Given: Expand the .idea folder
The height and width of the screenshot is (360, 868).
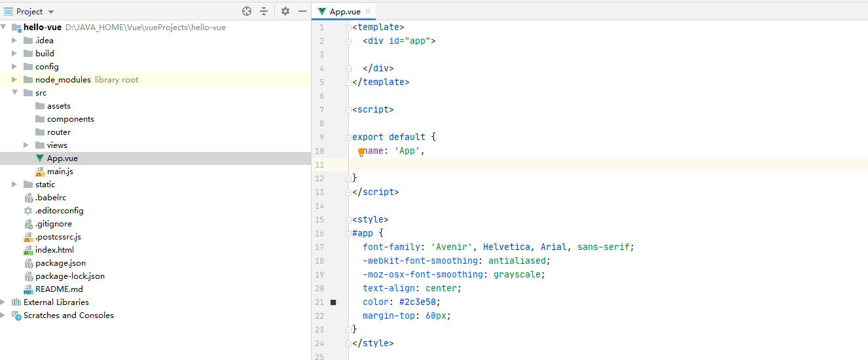Looking at the screenshot, I should point(15,41).
